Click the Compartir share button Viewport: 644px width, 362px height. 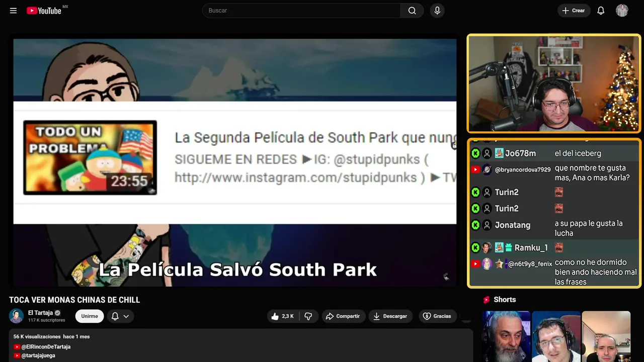[x=343, y=316]
